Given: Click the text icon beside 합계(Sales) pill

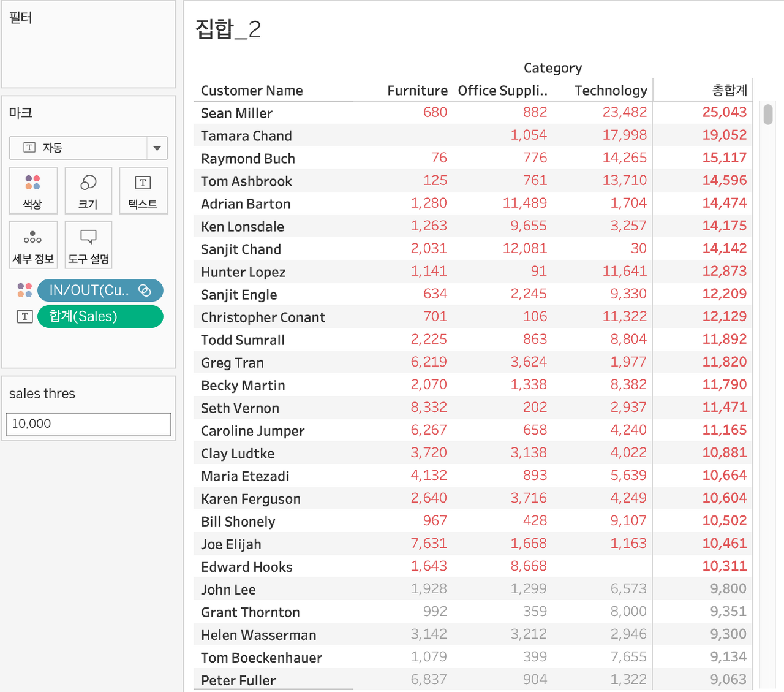Looking at the screenshot, I should (24, 317).
